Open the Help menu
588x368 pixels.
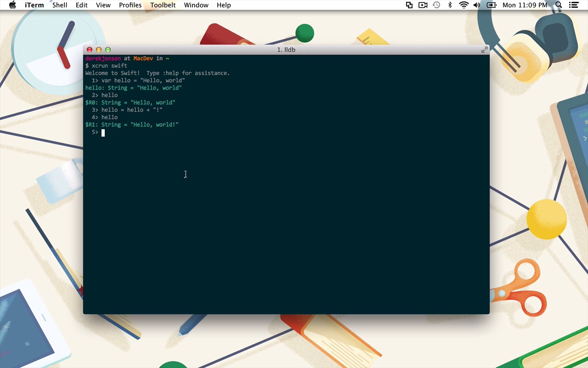[224, 5]
